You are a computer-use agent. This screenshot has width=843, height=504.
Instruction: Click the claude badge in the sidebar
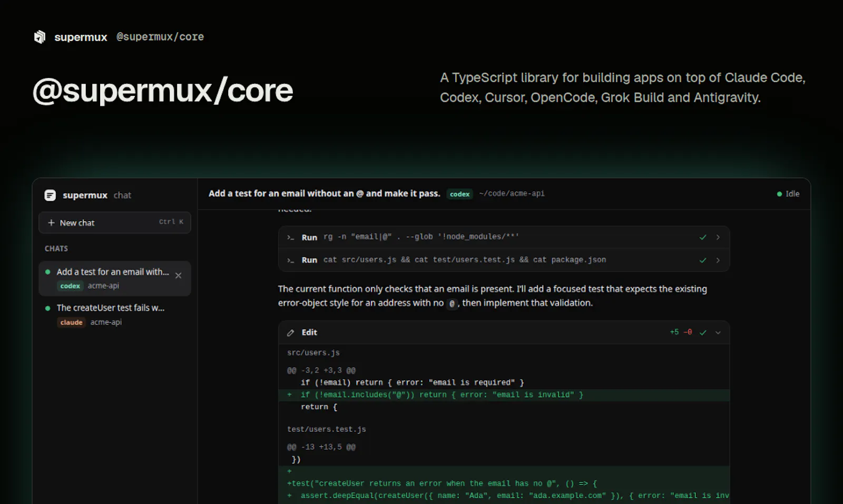pos(71,322)
